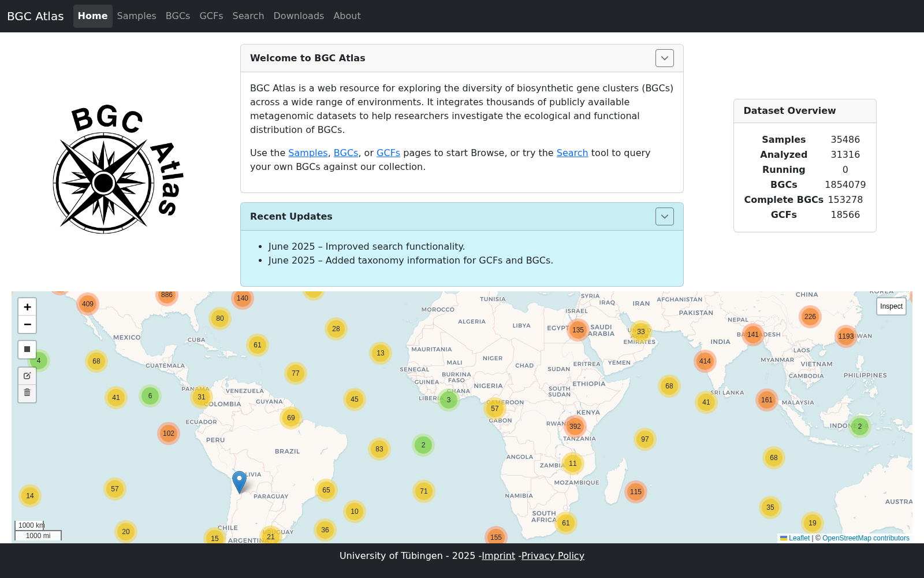Select the draw rectangle map tool
The height and width of the screenshot is (578, 924).
tap(27, 350)
